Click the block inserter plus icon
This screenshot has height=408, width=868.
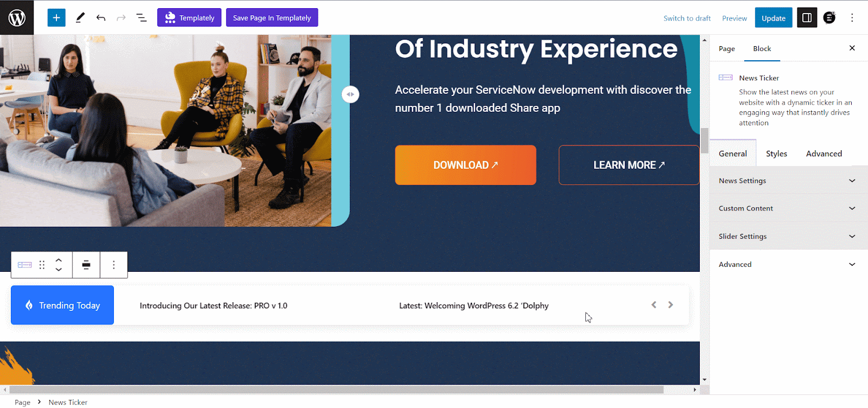pos(56,18)
